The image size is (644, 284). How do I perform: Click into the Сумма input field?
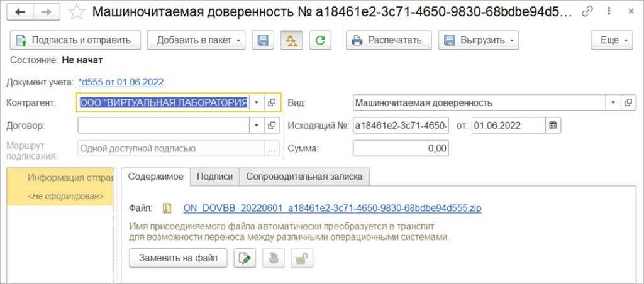point(401,148)
